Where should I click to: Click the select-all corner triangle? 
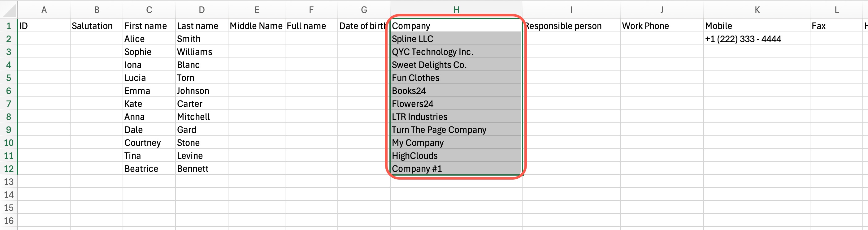[9, 11]
